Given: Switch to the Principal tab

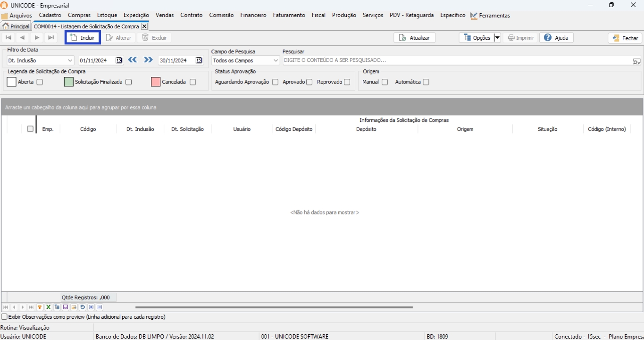Looking at the screenshot, I should pos(16,26).
